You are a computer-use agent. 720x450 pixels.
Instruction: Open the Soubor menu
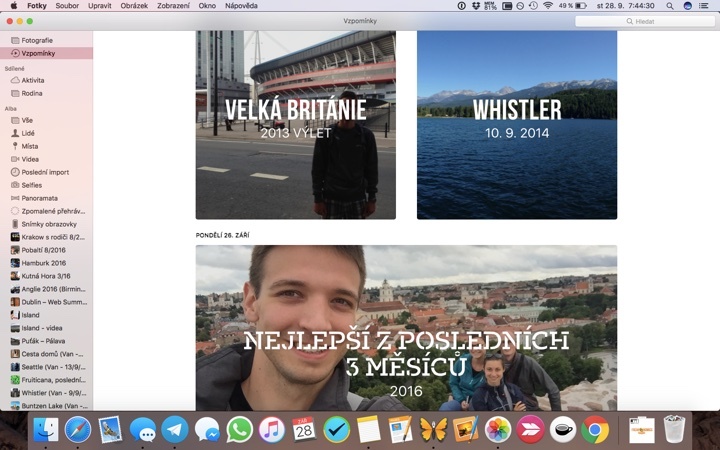[x=67, y=6]
